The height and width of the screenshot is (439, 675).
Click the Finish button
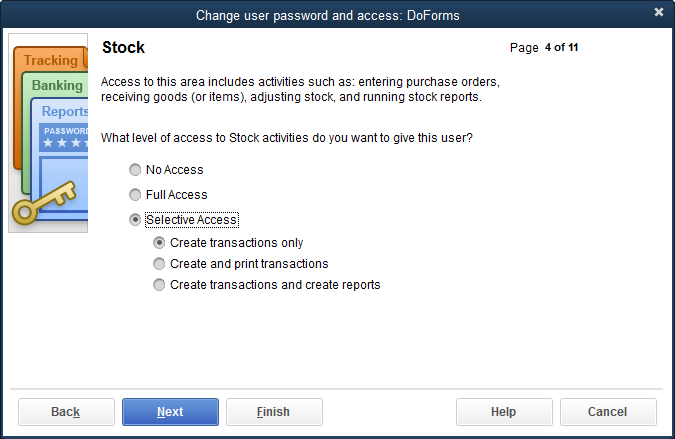(x=274, y=412)
